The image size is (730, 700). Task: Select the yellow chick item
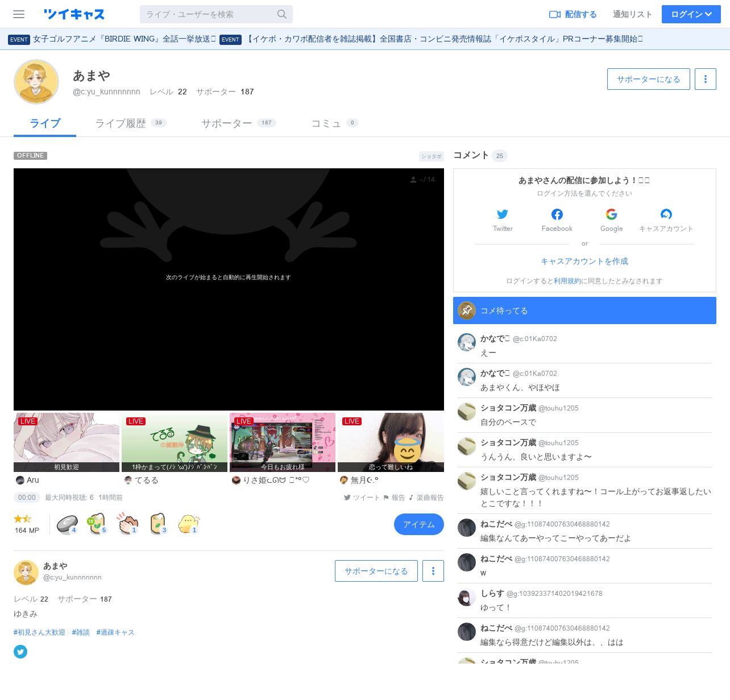(x=188, y=524)
